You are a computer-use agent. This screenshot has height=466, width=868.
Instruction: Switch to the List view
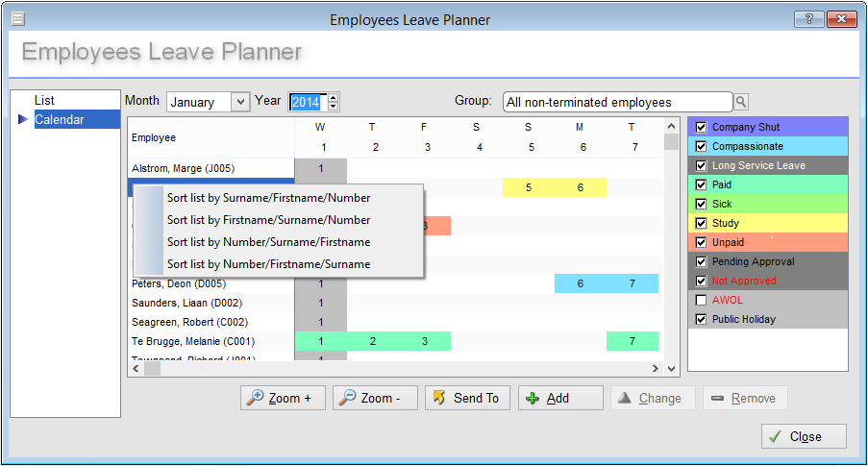(x=44, y=100)
